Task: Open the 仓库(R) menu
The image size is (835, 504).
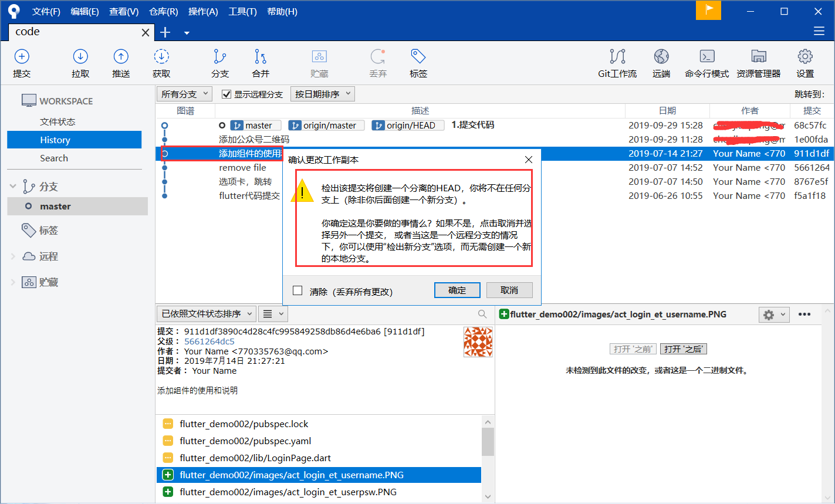Action: (163, 11)
